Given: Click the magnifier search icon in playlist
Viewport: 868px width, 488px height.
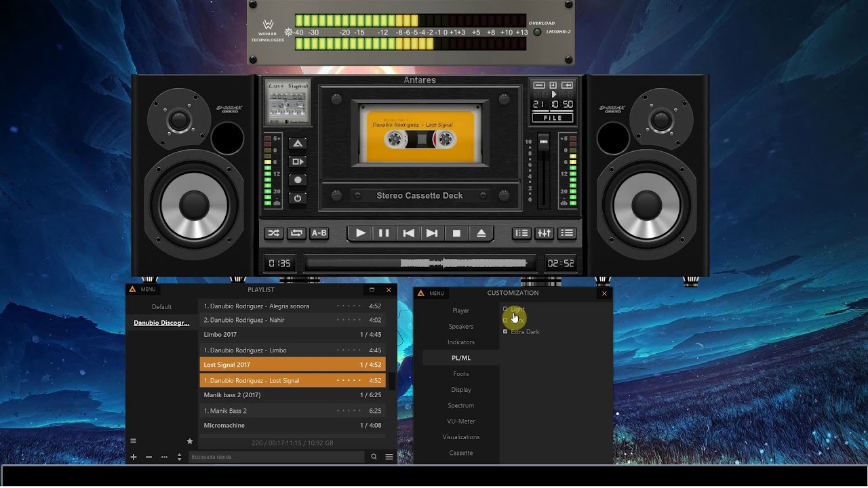Looking at the screenshot, I should [374, 457].
